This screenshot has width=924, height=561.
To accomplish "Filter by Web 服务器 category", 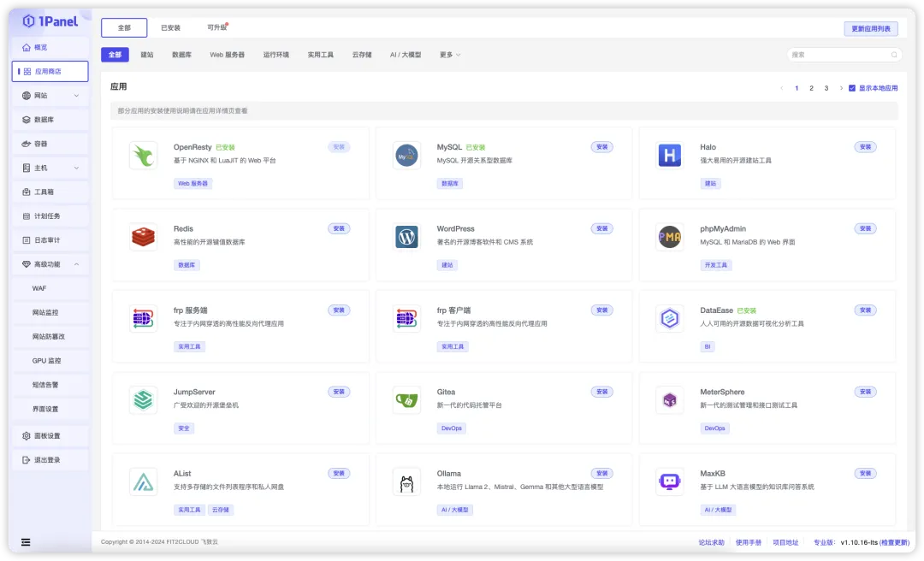I will coord(227,55).
